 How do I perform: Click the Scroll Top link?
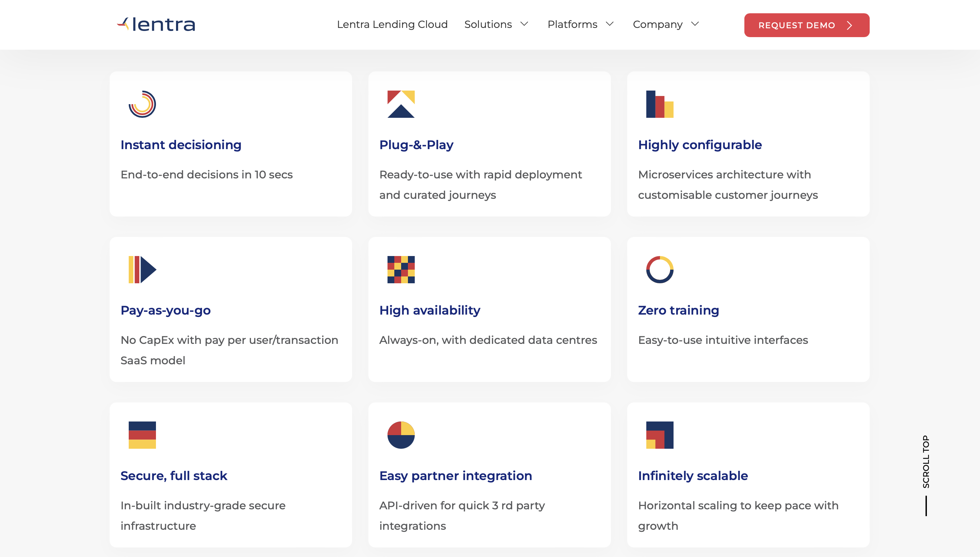coord(926,462)
